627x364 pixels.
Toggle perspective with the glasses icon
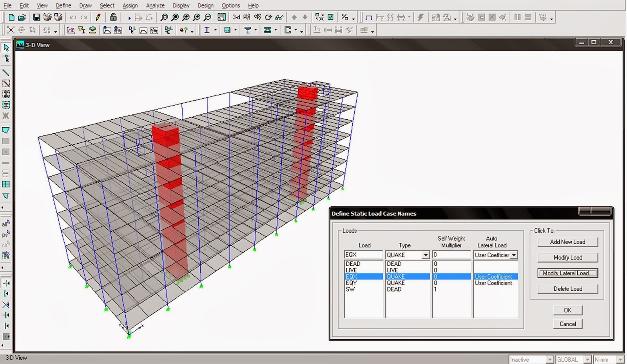click(x=279, y=17)
